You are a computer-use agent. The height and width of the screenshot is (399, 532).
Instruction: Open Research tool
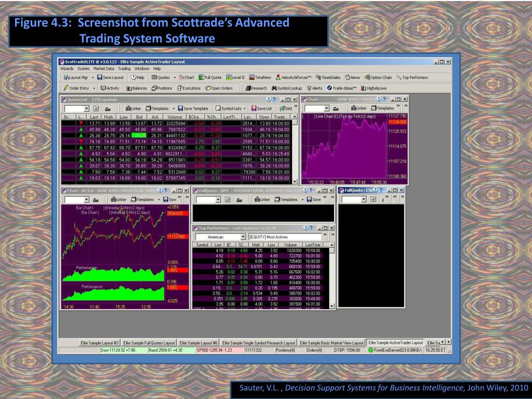click(256, 88)
